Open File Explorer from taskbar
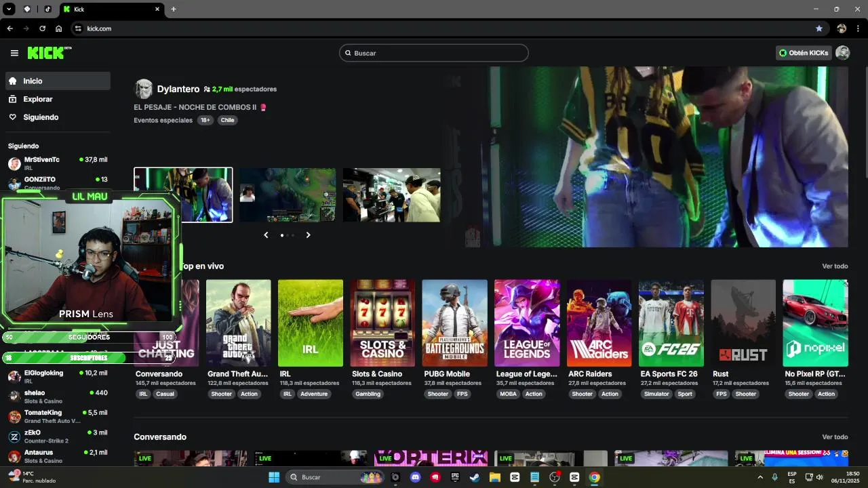868x488 pixels. point(495,477)
